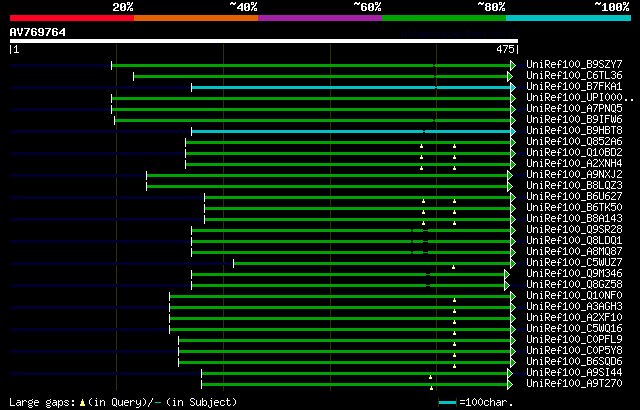The height and width of the screenshot is (410, 640).
Task: Select the UniRef100_Q8GZ58 label
Action: (x=574, y=285)
